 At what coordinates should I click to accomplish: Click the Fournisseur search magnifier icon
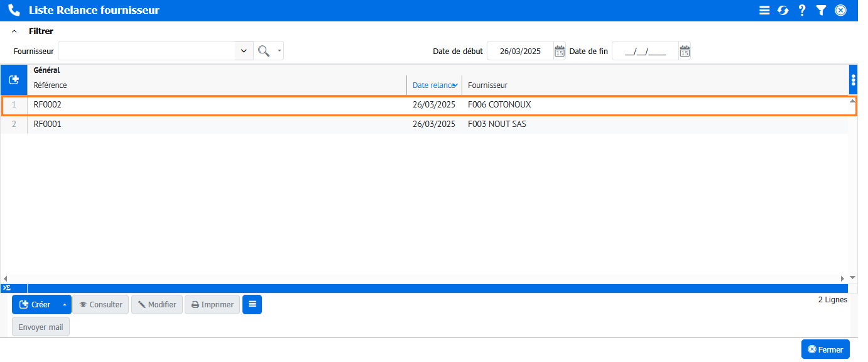click(264, 51)
